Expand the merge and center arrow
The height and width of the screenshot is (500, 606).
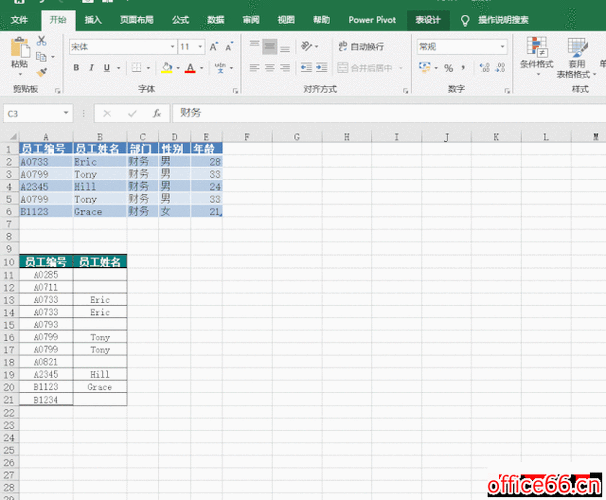click(401, 68)
